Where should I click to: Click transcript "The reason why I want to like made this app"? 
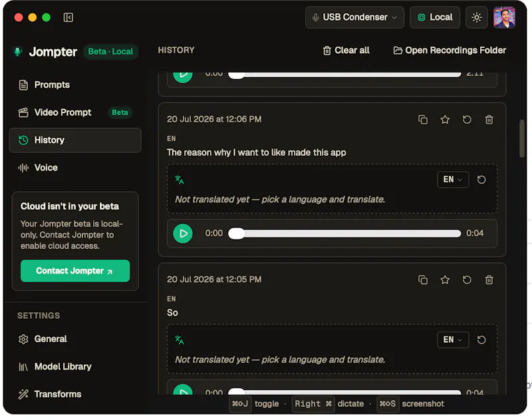[256, 152]
